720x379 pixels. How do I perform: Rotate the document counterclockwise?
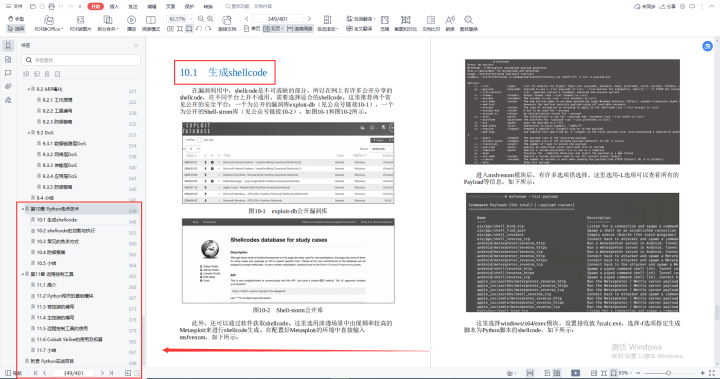(x=199, y=28)
